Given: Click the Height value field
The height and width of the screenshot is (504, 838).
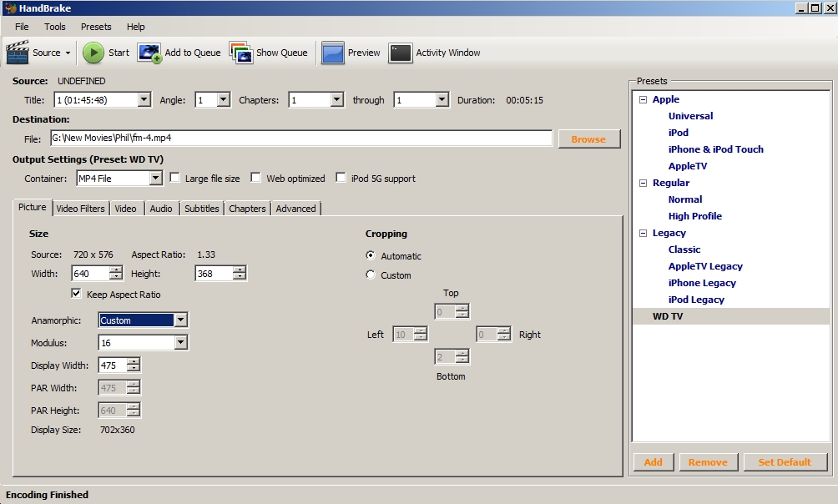Looking at the screenshot, I should pos(214,274).
